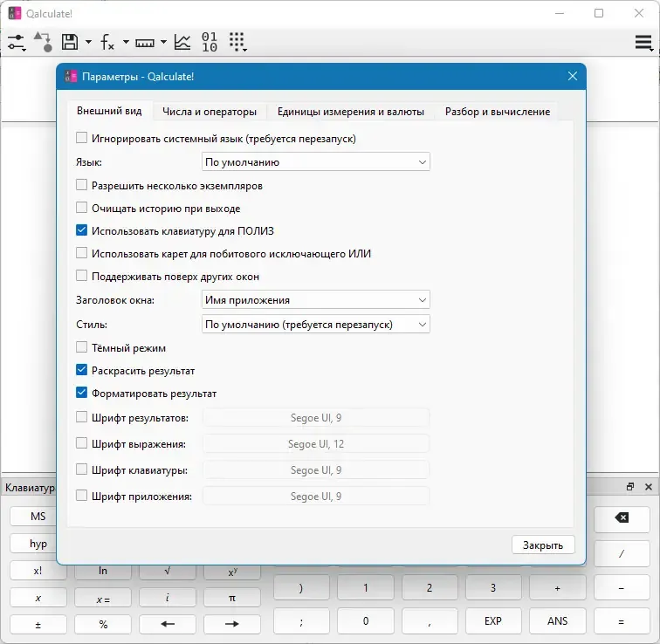Open the number bases 01 10 icon
Viewport: 660px width, 644px height.
210,42
